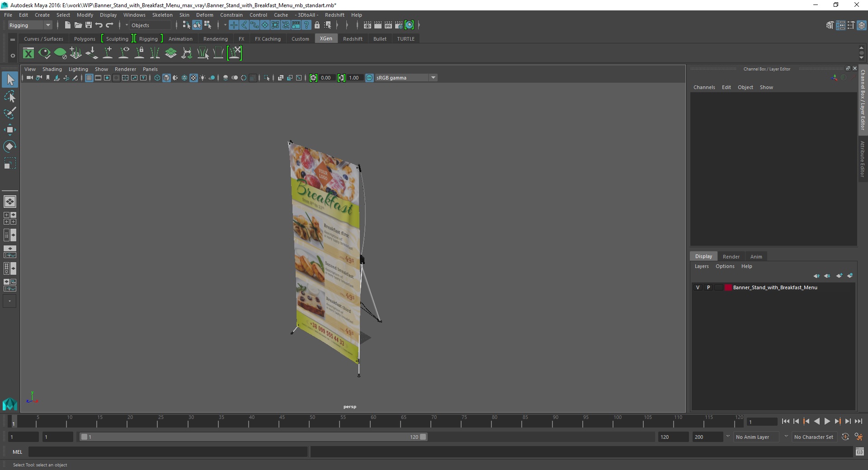Screen dimensions: 868x470
Task: Toggle textured display checker icon
Action: click(x=193, y=78)
